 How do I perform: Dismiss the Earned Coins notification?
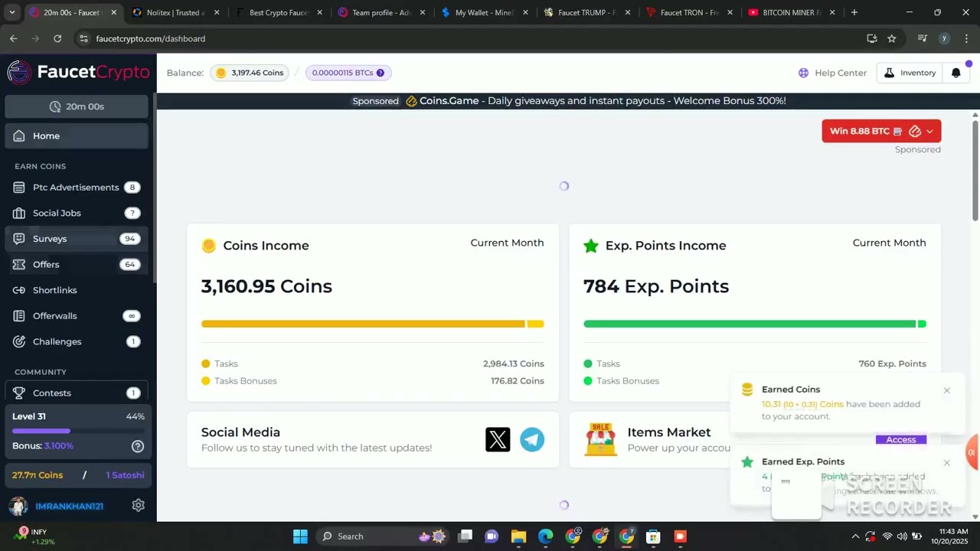[x=946, y=390]
